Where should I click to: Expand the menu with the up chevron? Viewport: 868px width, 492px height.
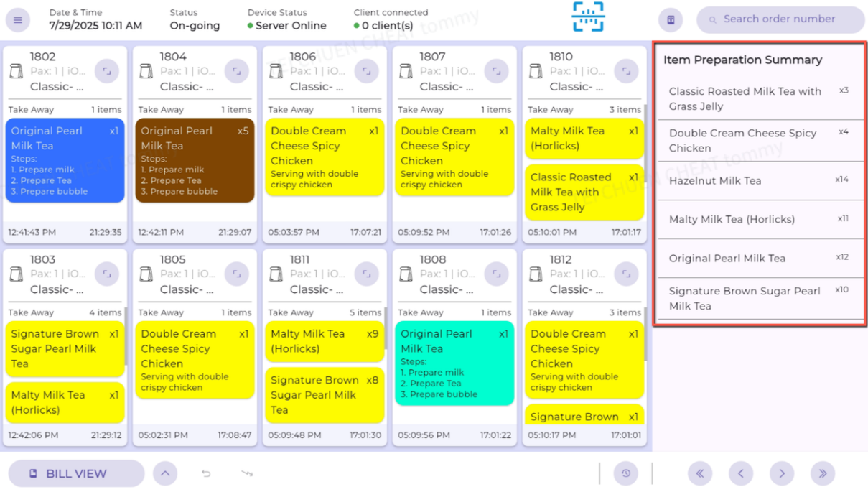pos(165,473)
